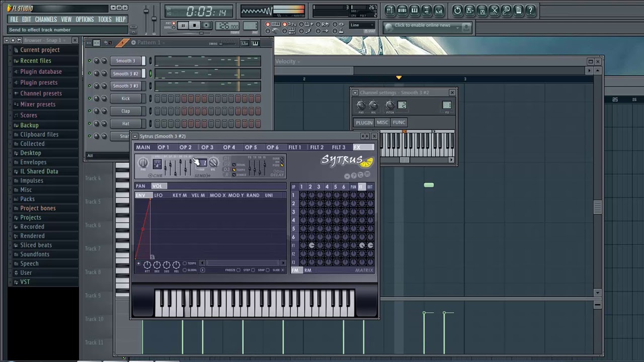Screen dimensions: 644x362
Task: Open the piano roll toolbar icon
Action: point(414,10)
